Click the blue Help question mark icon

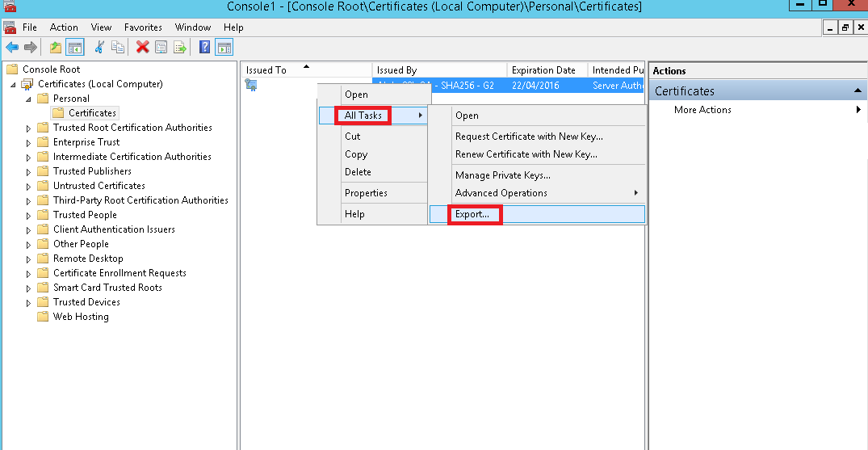pos(204,47)
